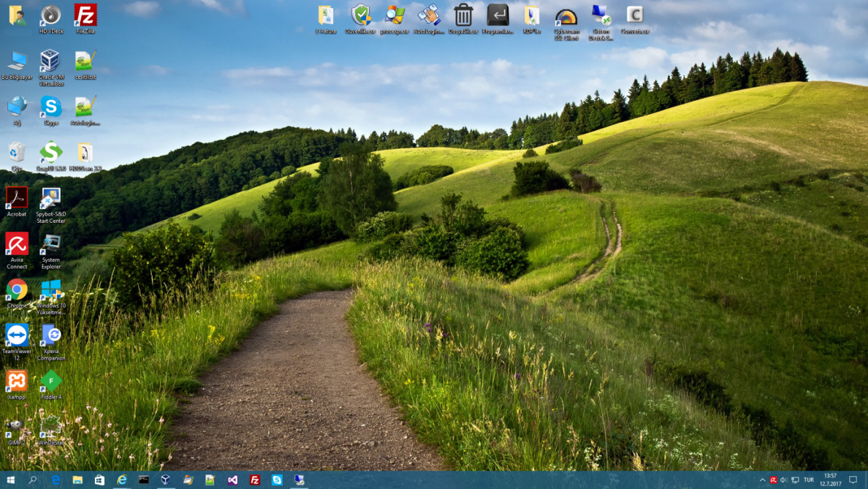Open the SoapUI 5.3.0 shortcut
This screenshot has height=489, width=868.
coord(51,156)
